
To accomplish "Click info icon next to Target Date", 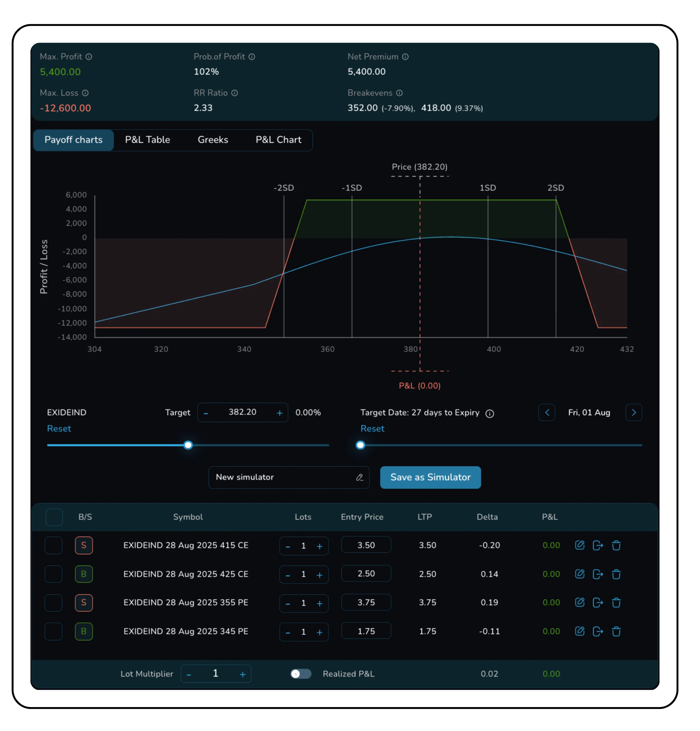I will pyautogui.click(x=490, y=413).
